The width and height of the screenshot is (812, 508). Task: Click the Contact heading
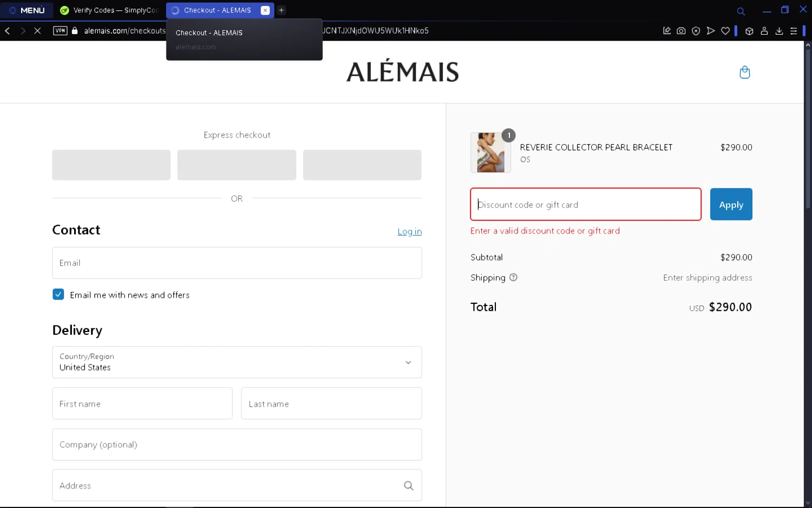(76, 230)
